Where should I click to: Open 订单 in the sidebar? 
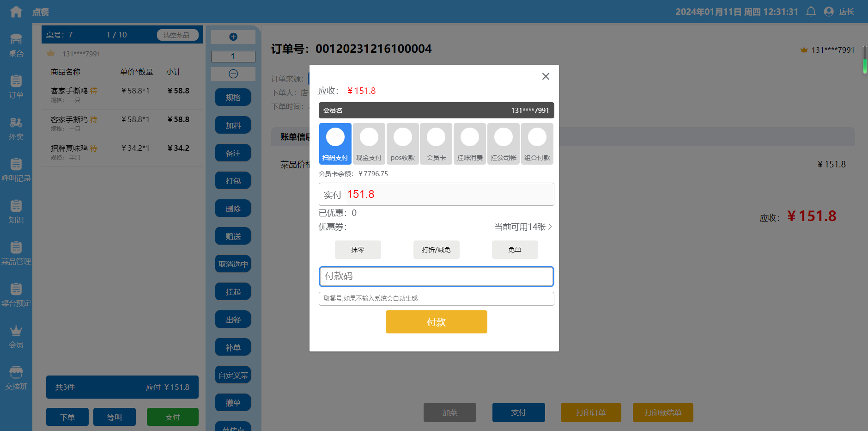16,87
